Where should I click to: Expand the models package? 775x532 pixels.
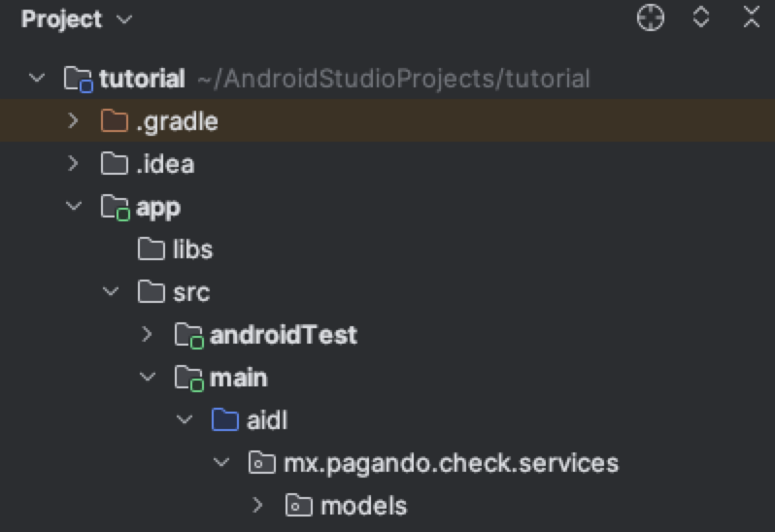pos(257,506)
